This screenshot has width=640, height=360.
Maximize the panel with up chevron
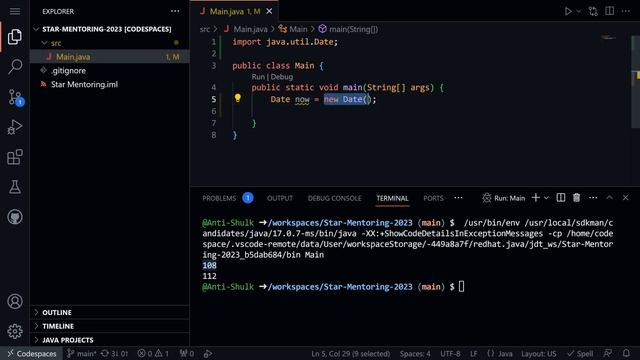609,198
